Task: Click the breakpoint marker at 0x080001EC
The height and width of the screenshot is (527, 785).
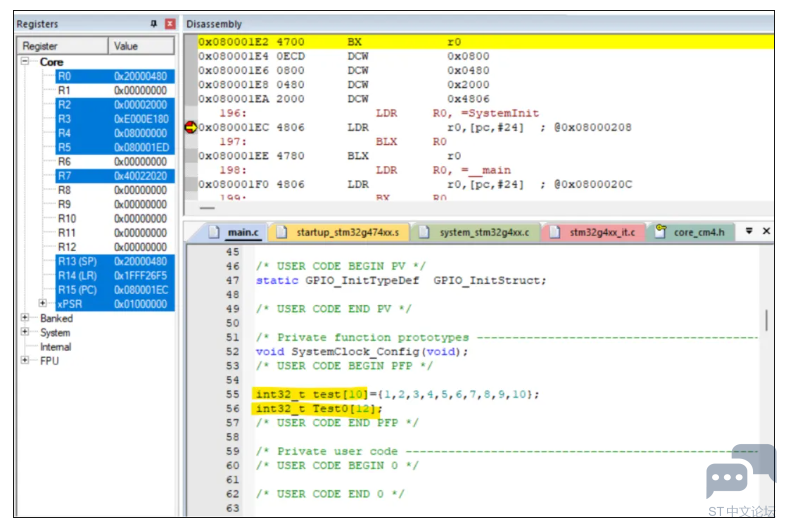Action: click(191, 127)
